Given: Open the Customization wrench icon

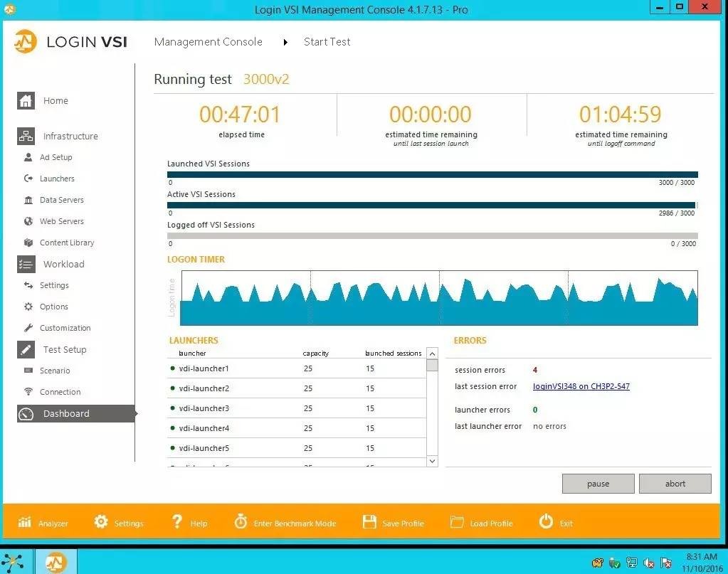Looking at the screenshot, I should click(28, 328).
